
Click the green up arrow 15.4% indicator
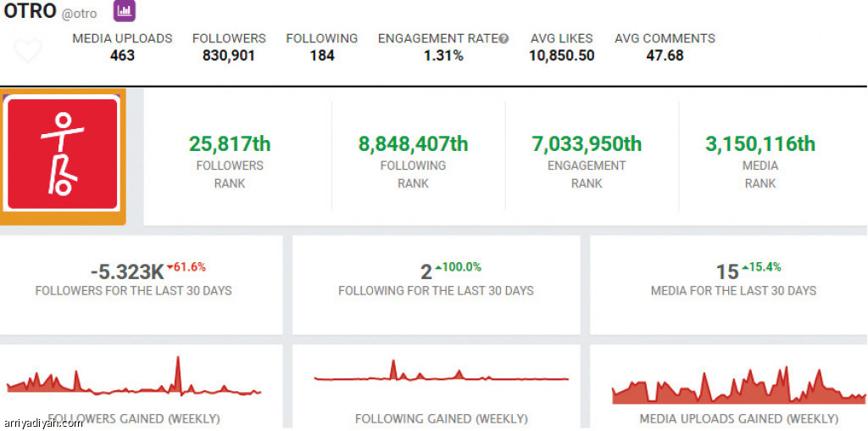[x=761, y=267]
